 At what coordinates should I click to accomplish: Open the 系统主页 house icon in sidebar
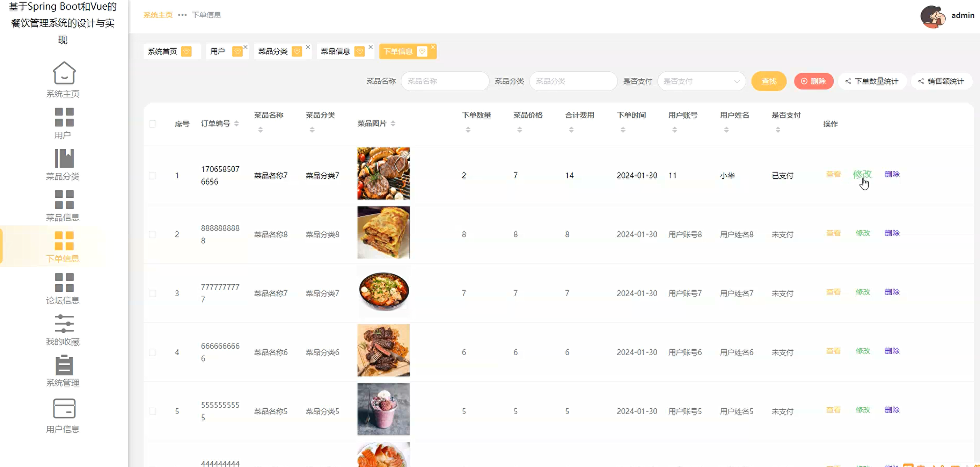click(x=64, y=73)
